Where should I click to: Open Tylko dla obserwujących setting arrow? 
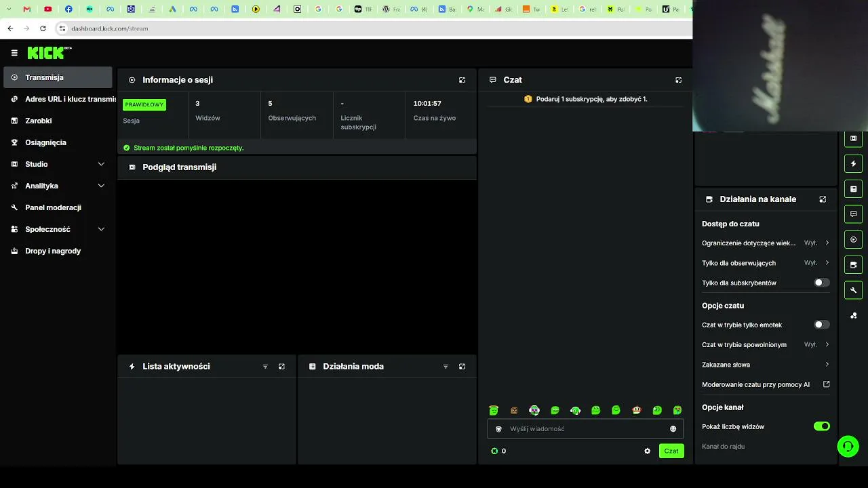tap(827, 263)
